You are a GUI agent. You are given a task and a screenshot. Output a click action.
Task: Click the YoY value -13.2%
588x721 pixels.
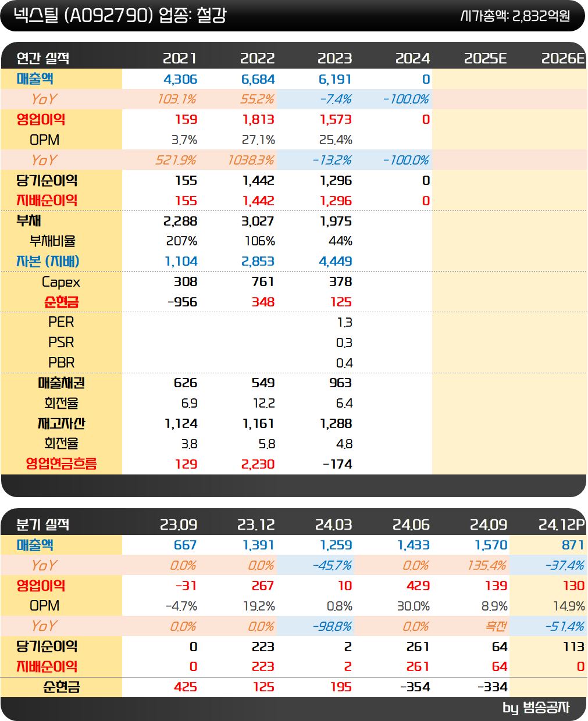click(x=332, y=160)
